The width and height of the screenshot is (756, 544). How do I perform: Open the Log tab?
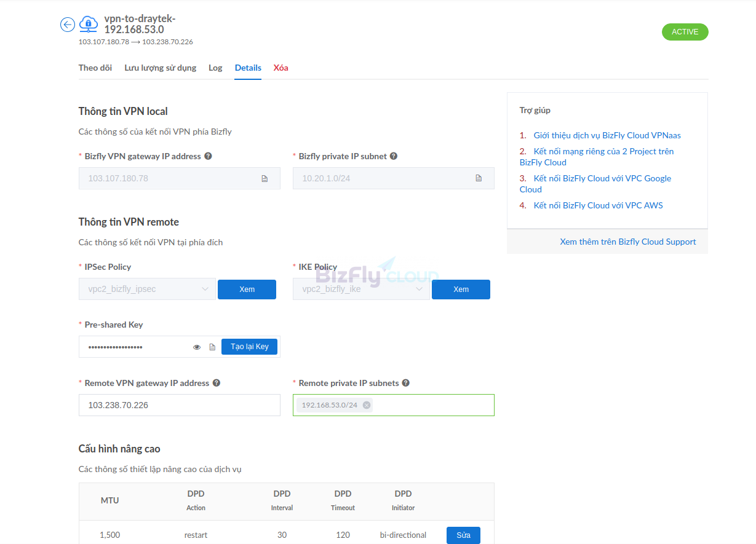pyautogui.click(x=215, y=68)
